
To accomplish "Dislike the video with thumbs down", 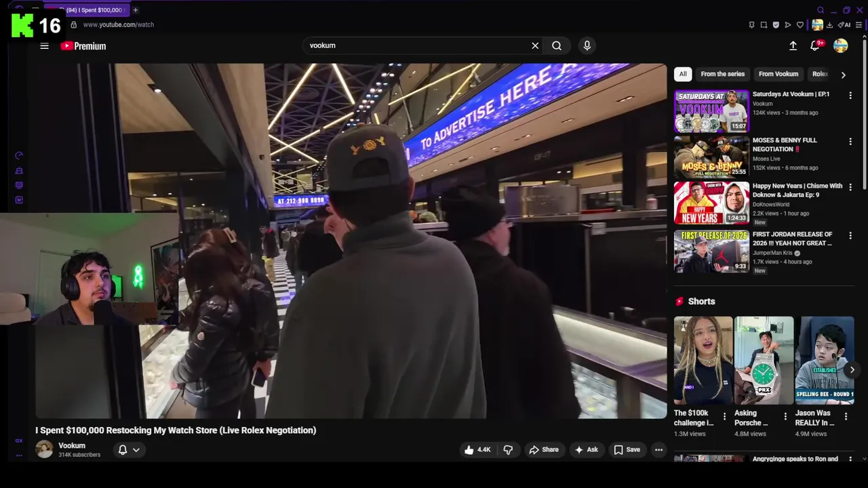I will pos(508,449).
